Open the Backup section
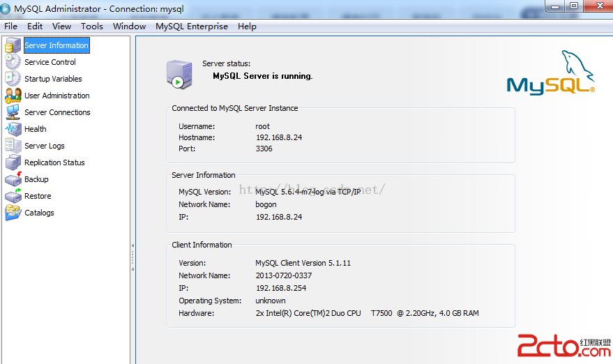Image resolution: width=613 pixels, height=364 pixels. (36, 179)
